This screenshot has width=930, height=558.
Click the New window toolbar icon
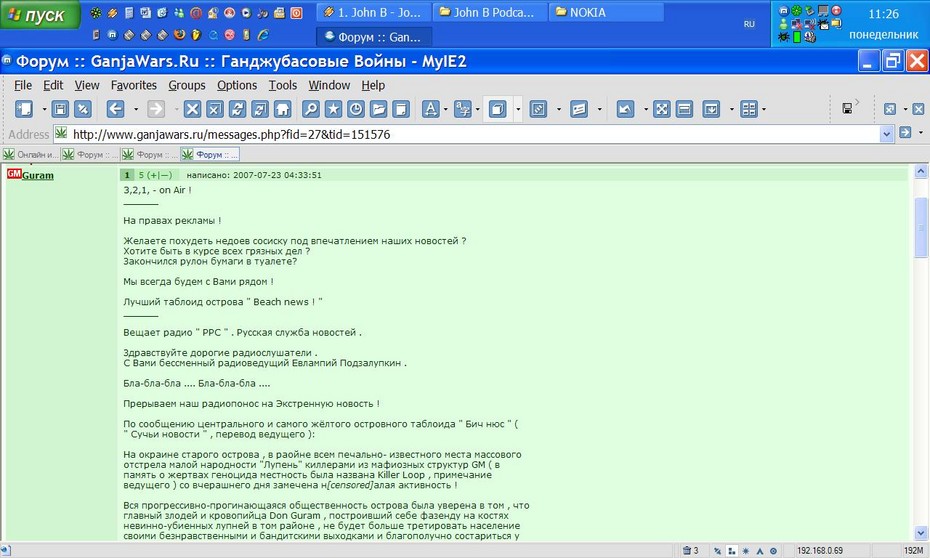coord(24,109)
